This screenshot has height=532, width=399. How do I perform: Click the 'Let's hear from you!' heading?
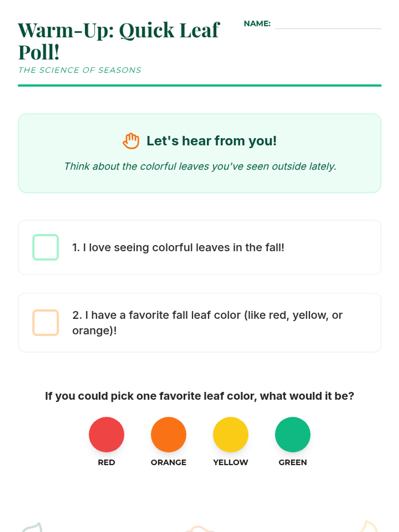point(211,141)
